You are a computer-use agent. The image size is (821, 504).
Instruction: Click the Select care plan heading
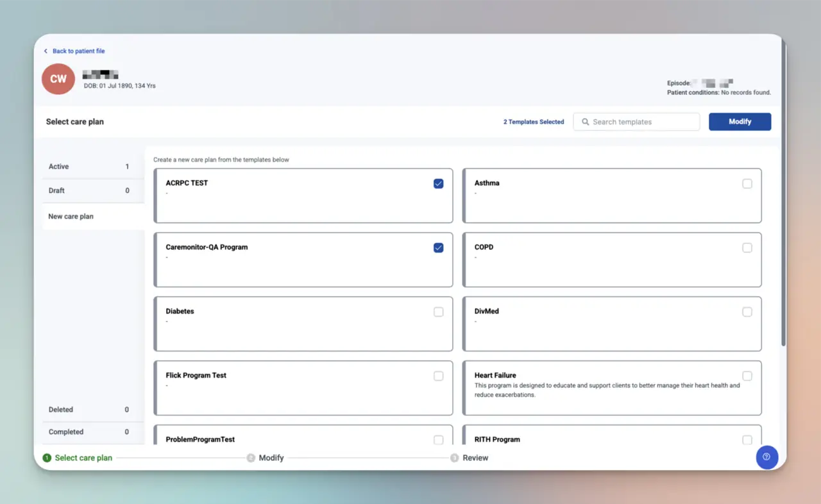tap(74, 122)
